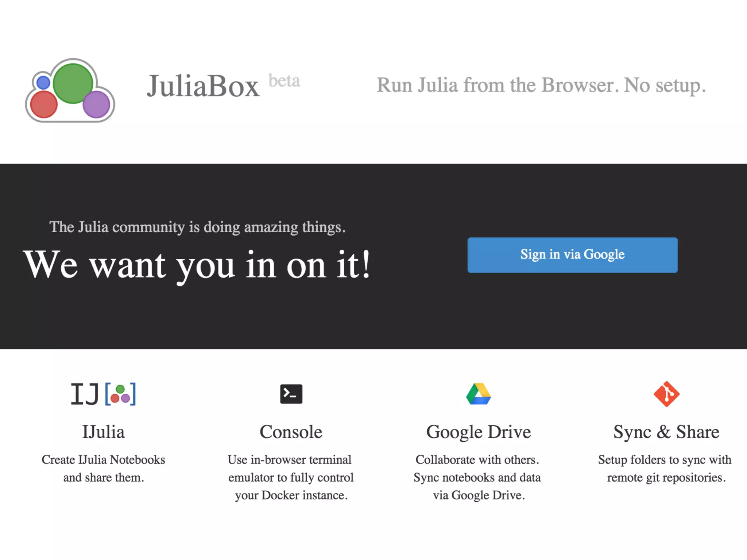Click the orange git diamond icon
Viewport: 747px width, 560px height.
tap(666, 394)
